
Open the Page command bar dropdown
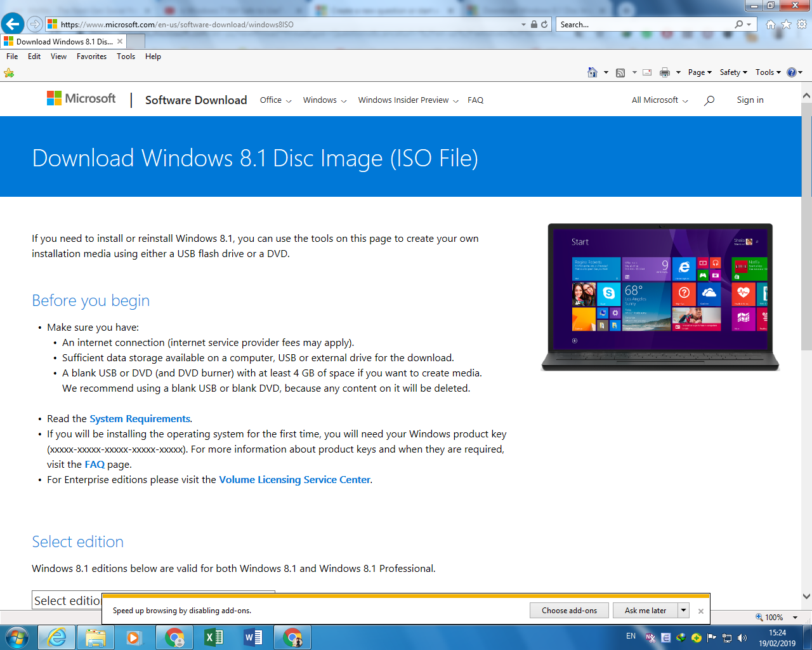700,72
